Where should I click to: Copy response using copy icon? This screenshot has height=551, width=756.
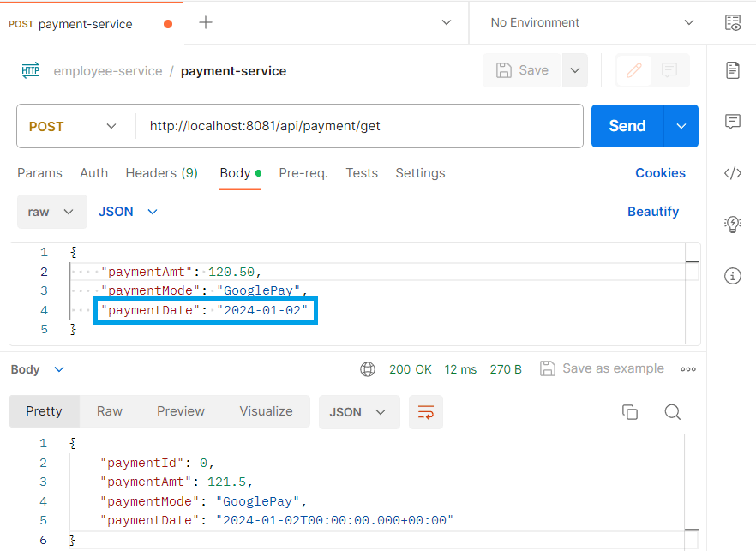click(630, 412)
